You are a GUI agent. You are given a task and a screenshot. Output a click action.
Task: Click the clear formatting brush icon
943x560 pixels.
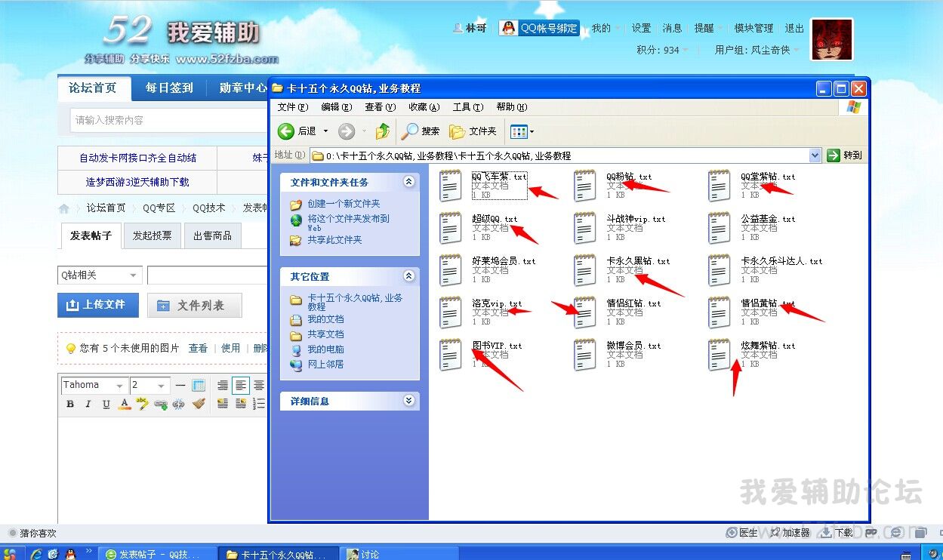tap(199, 405)
